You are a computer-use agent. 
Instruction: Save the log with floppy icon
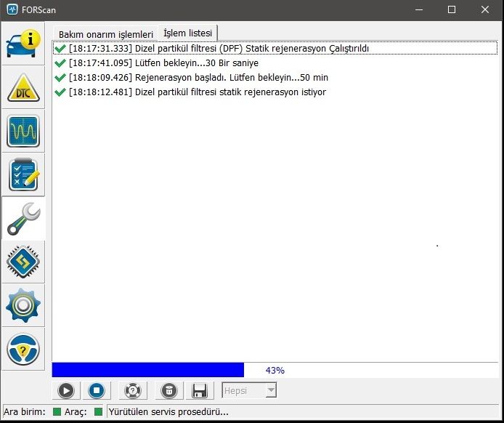point(200,391)
